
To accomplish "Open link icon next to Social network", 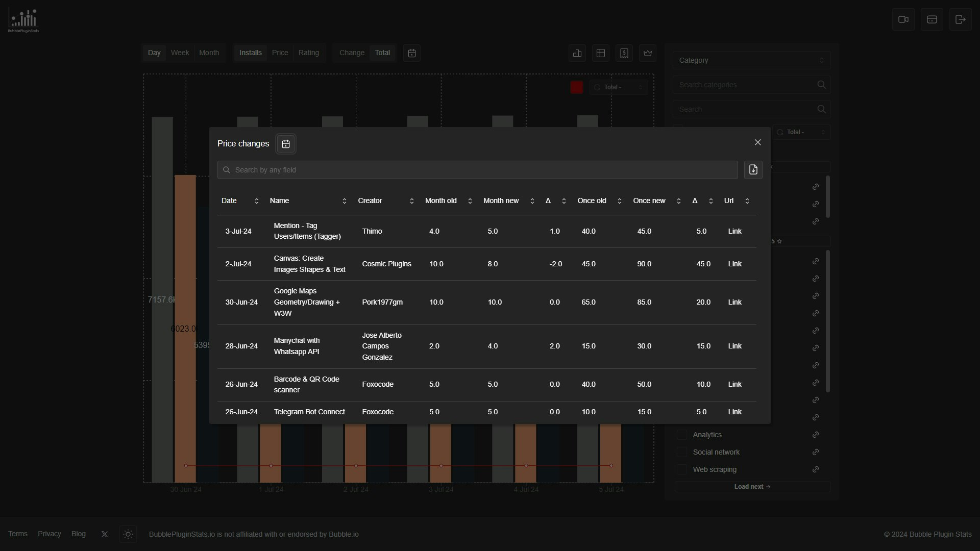I will 816,453.
